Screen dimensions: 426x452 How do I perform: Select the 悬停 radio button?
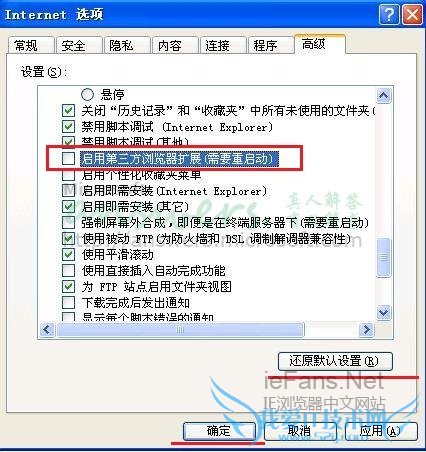tap(87, 95)
